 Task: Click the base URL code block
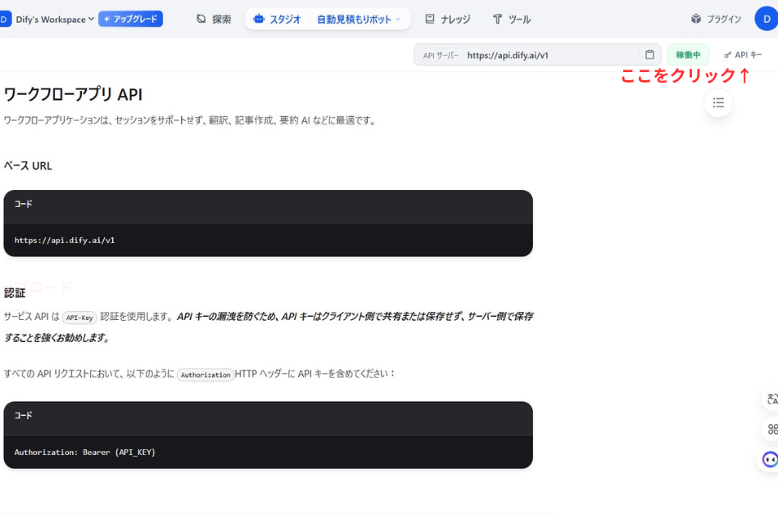coord(268,240)
